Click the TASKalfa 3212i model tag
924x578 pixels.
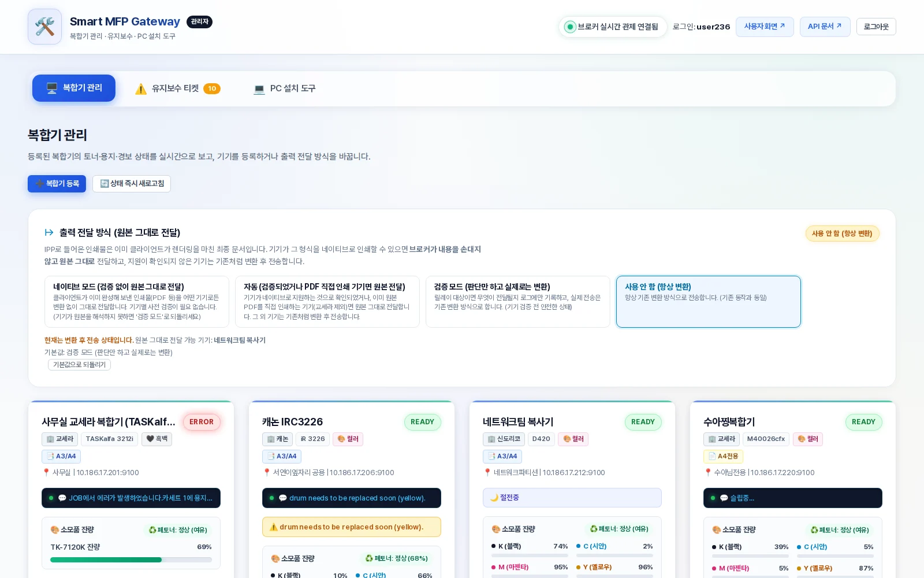109,439
